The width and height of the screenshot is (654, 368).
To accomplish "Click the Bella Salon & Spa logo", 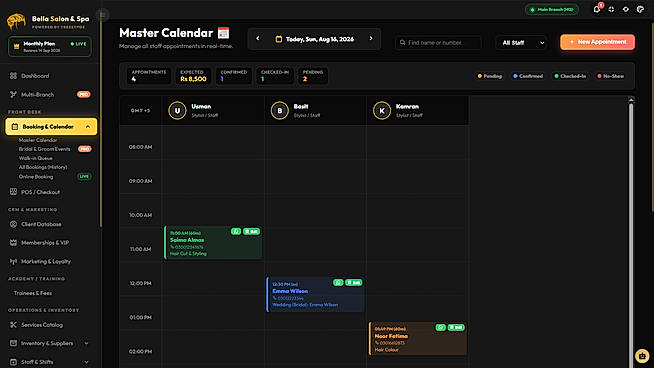I will pos(16,21).
